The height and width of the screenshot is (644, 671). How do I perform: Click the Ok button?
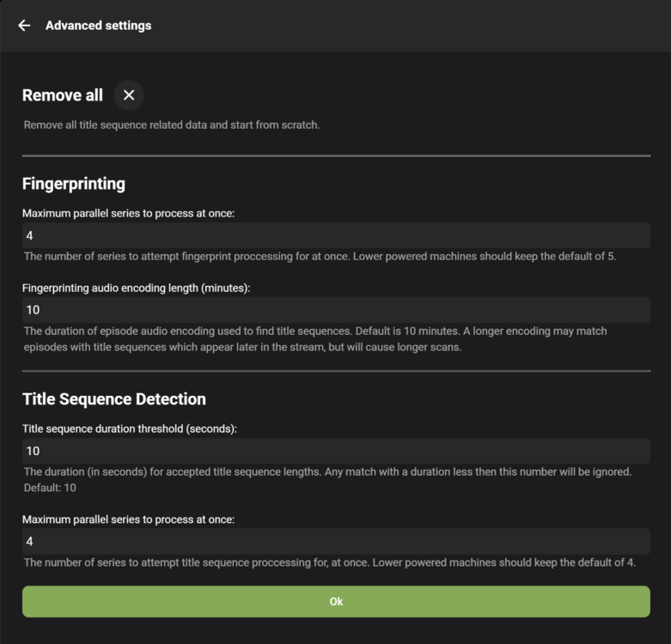pos(336,601)
